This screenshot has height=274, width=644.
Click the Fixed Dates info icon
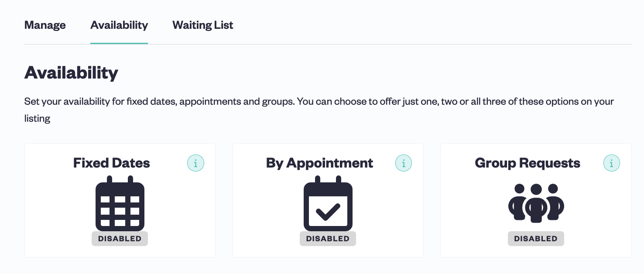coord(195,164)
